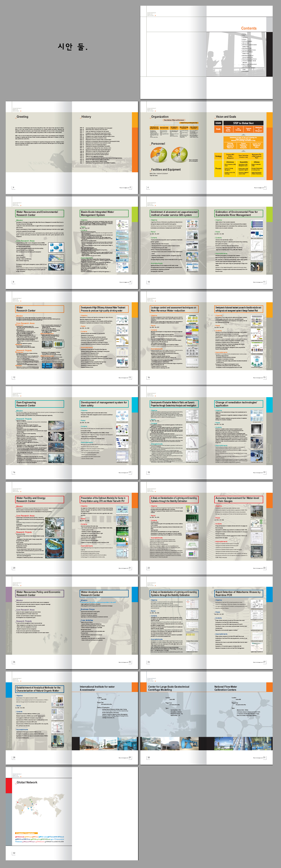Image resolution: width=281 pixels, height=868 pixels.
Task: Click the Greeting page heading
Action: 22,117
